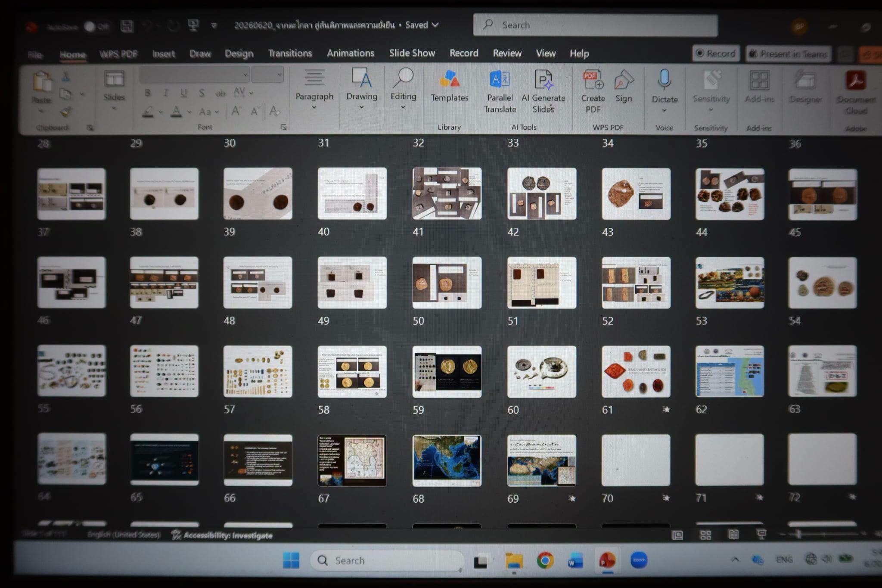Open the Templates library
Screen dimensions: 882x588
point(450,86)
